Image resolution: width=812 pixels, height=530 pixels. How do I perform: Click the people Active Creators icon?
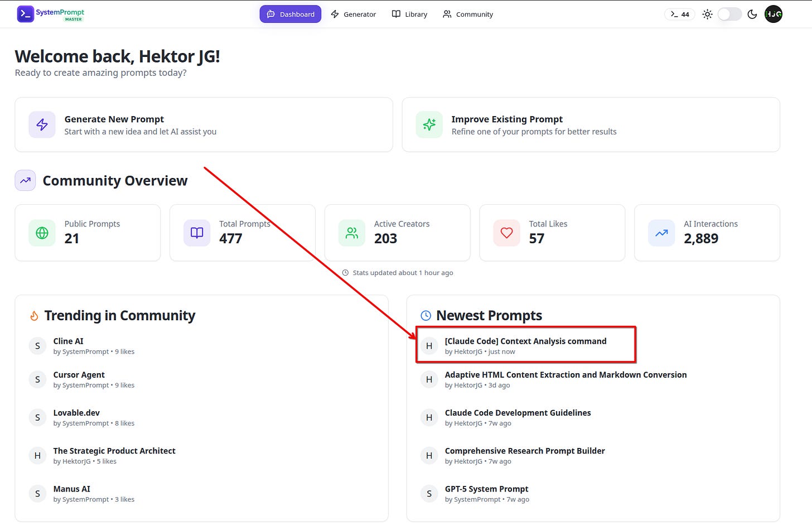pos(352,233)
